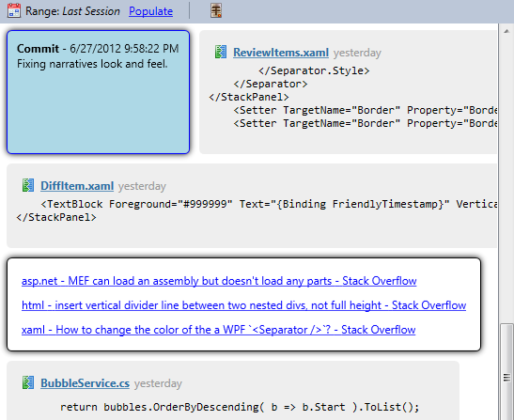Open the html vertical divider Stack Overflow link
Viewport: 514px width, 420px height.
click(244, 305)
